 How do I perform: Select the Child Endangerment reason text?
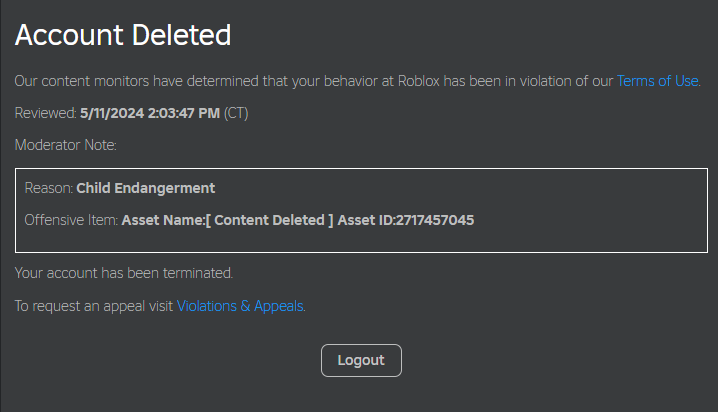tap(146, 188)
